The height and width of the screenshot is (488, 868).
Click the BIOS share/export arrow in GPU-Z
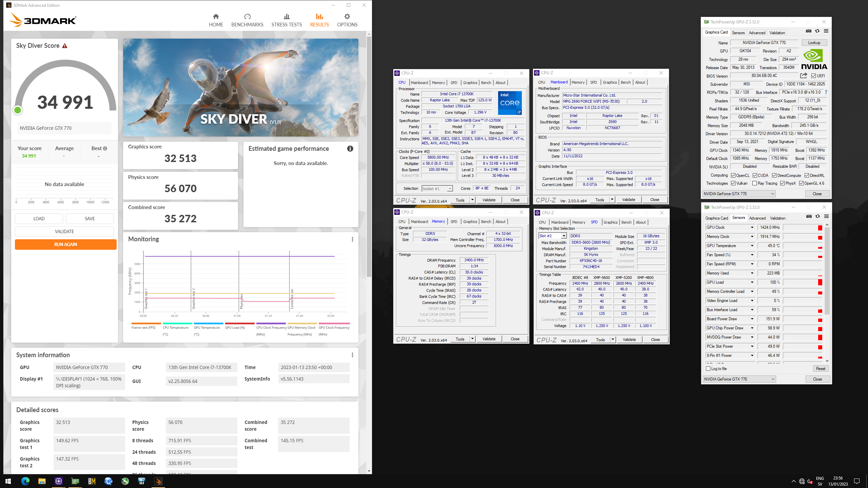[804, 76]
